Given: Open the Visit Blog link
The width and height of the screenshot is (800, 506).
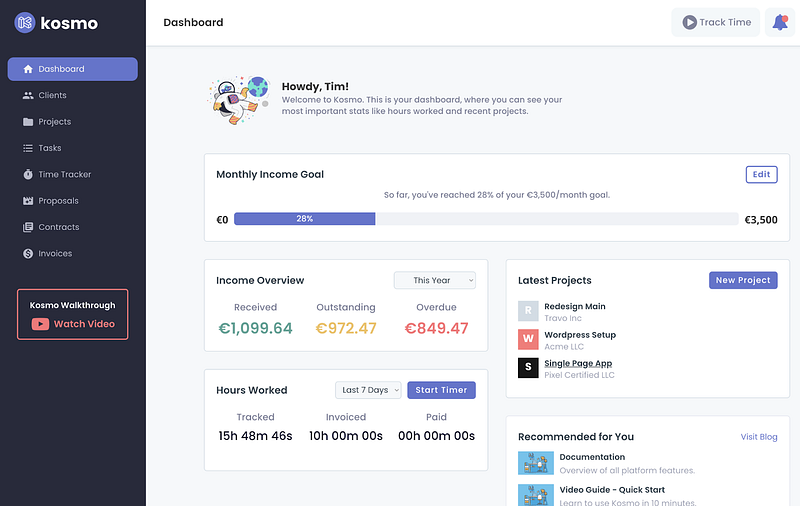Looking at the screenshot, I should pyautogui.click(x=759, y=437).
